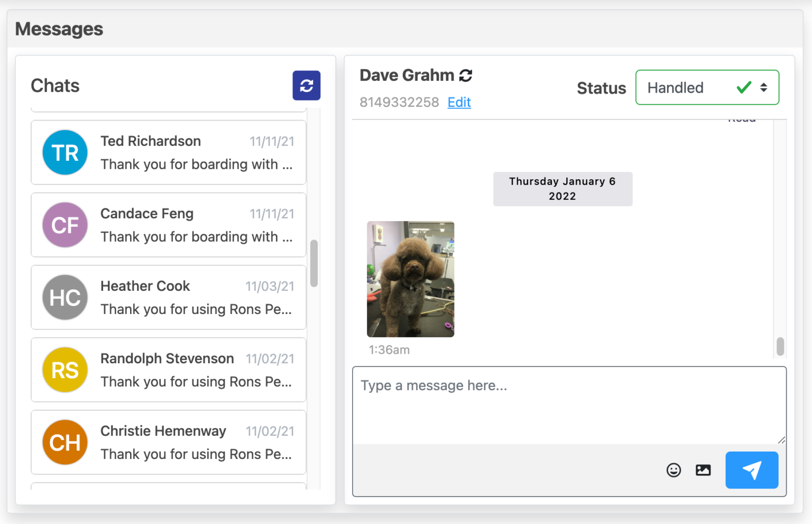The image size is (812, 524).
Task: Click Candace Feng's CF avatar
Action: point(64,225)
